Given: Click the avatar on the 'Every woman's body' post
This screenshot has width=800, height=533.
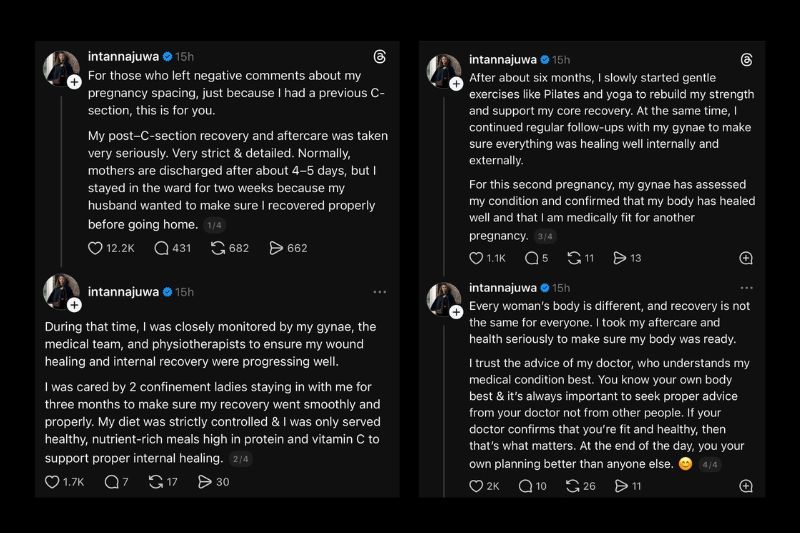Looking at the screenshot, I should pyautogui.click(x=443, y=298).
